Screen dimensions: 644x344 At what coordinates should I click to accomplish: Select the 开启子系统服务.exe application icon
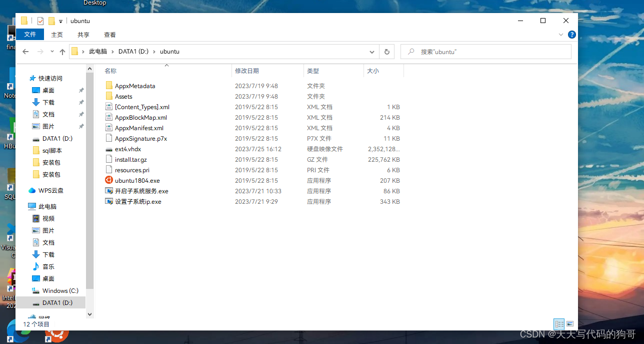[x=109, y=191]
